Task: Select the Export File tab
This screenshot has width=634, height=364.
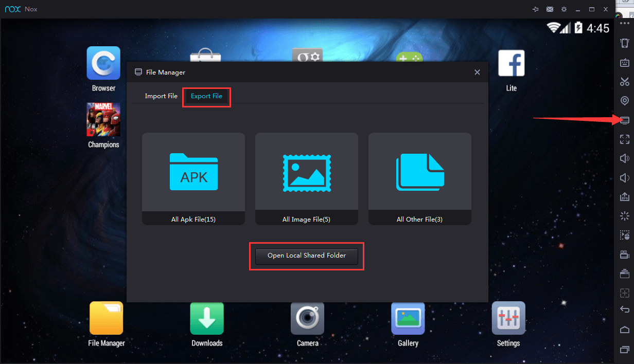Action: tap(206, 96)
